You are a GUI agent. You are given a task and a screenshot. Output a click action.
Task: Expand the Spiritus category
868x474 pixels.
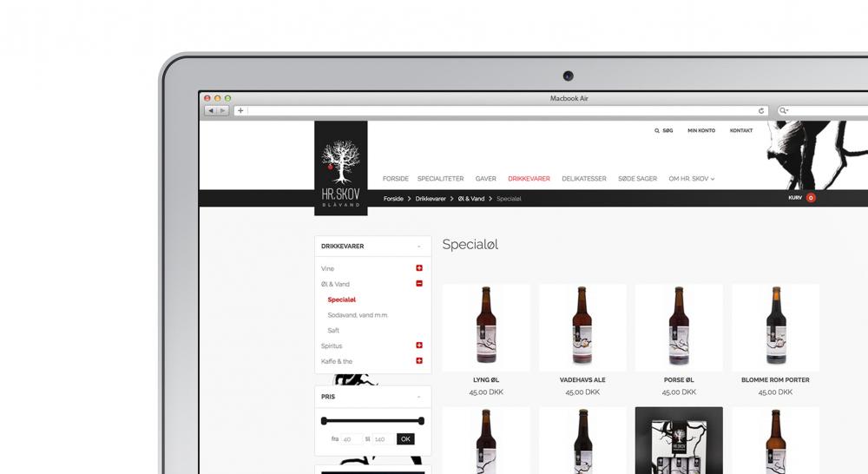point(419,346)
